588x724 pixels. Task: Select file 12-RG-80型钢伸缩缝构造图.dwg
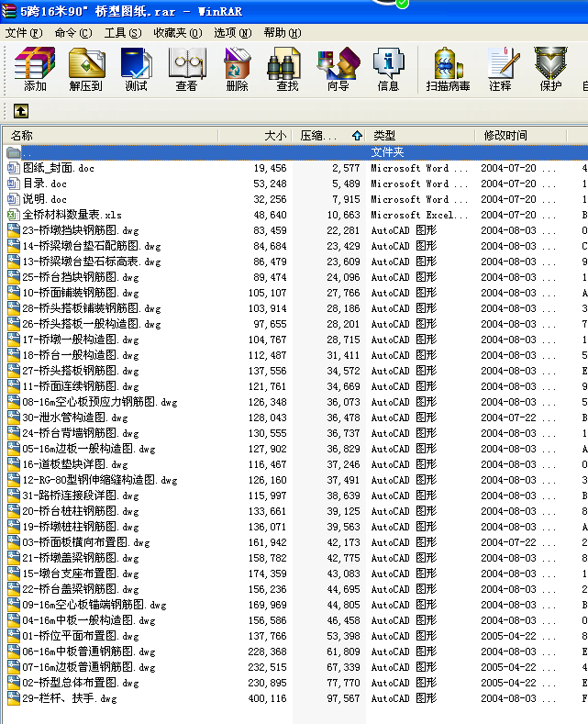(x=100, y=480)
